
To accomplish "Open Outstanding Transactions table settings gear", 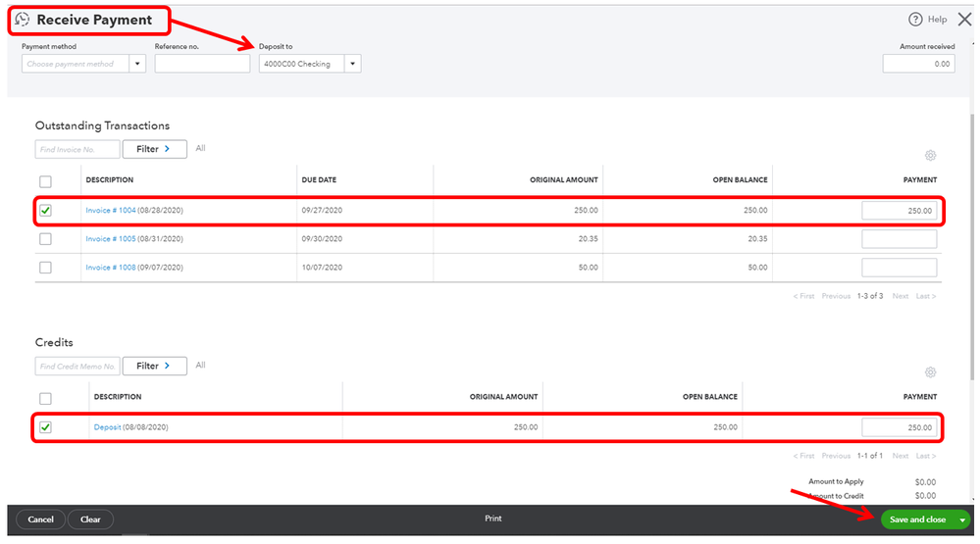I will pos(930,156).
